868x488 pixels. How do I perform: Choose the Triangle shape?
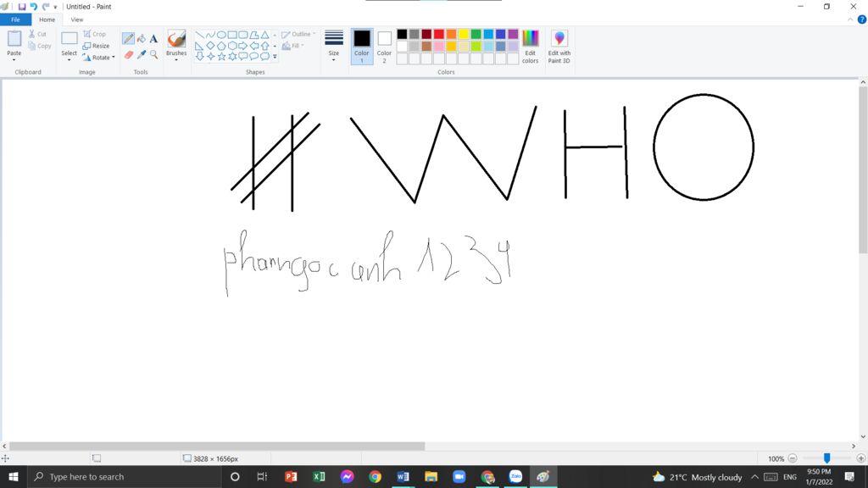click(x=265, y=35)
